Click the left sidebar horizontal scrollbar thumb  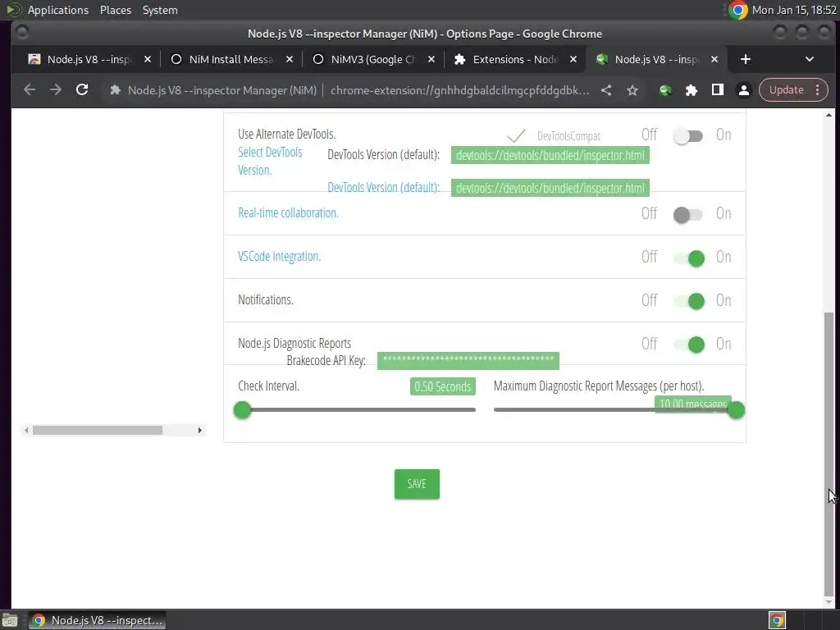click(x=98, y=430)
